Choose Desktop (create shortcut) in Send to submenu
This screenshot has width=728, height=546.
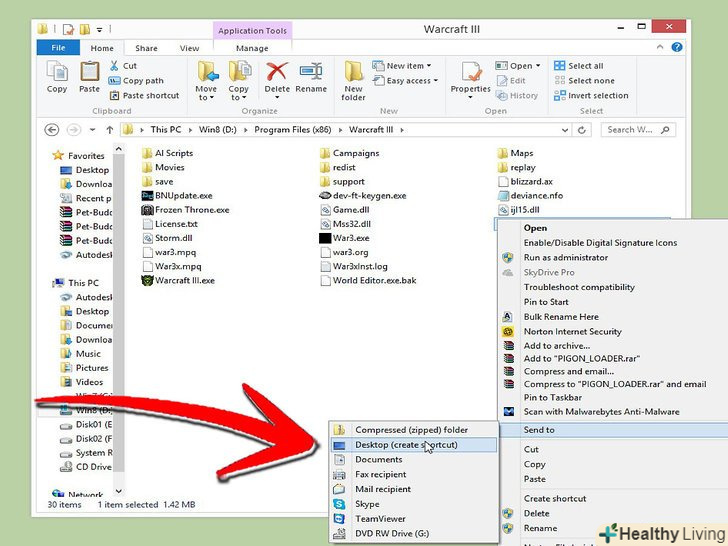tap(414, 445)
